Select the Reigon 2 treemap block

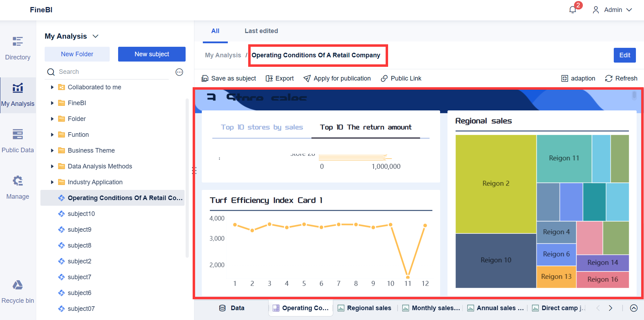pyautogui.click(x=496, y=183)
